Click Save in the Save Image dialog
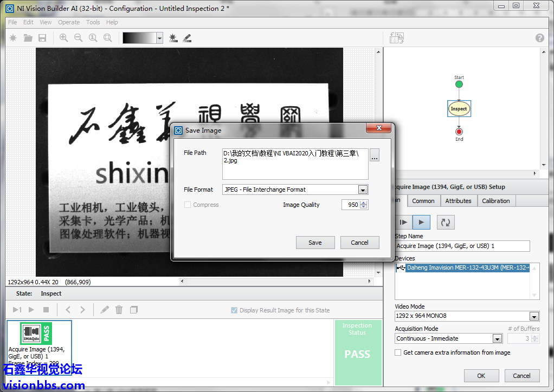Image resolution: width=554 pixels, height=392 pixels. click(315, 243)
